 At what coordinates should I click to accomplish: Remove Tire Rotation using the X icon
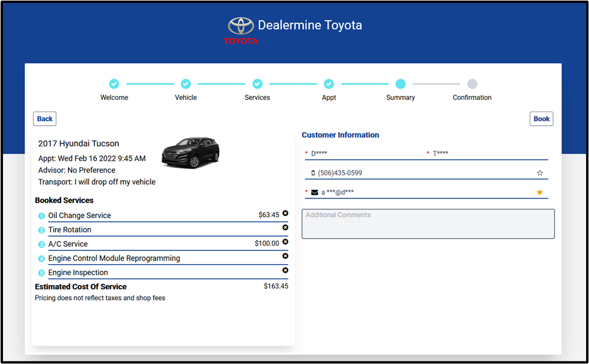(x=285, y=228)
